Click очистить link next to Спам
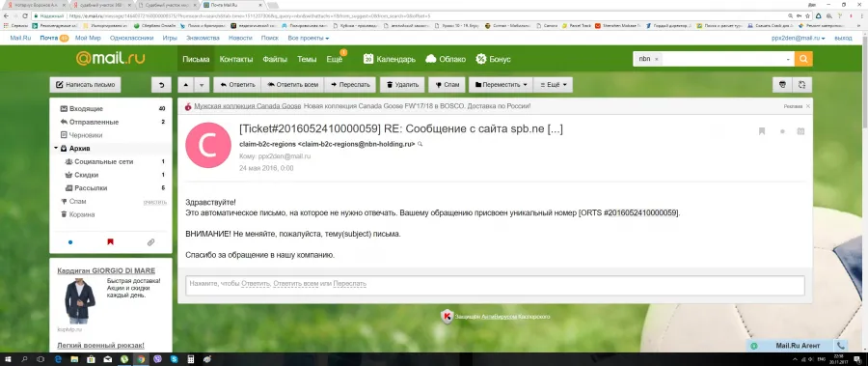This screenshot has width=868, height=366. click(155, 202)
